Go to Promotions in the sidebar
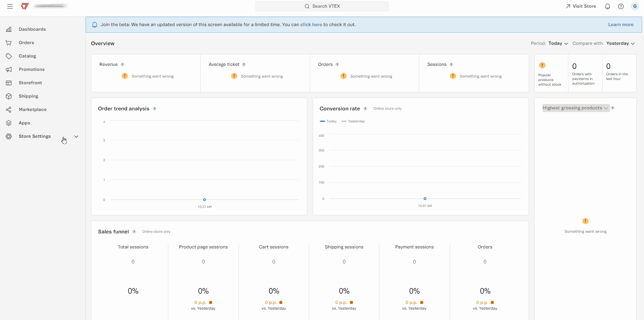 [x=31, y=70]
